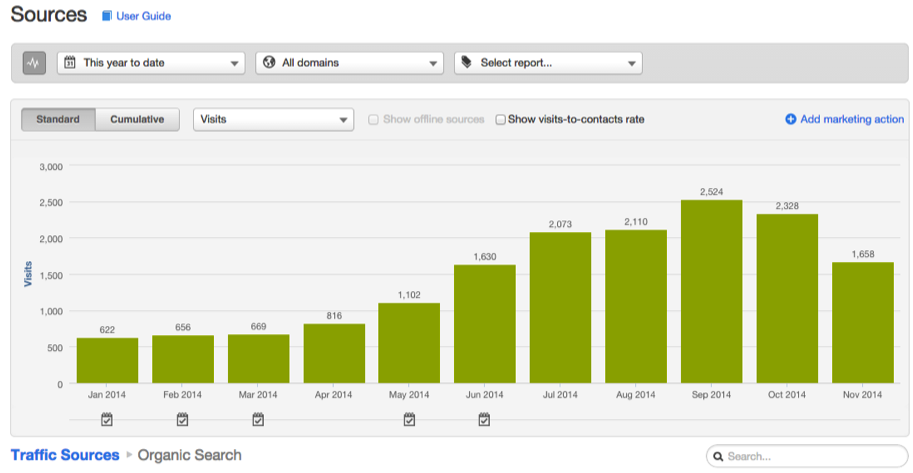Switch to Cumulative chart view
This screenshot has height=473, width=913.
click(x=137, y=119)
